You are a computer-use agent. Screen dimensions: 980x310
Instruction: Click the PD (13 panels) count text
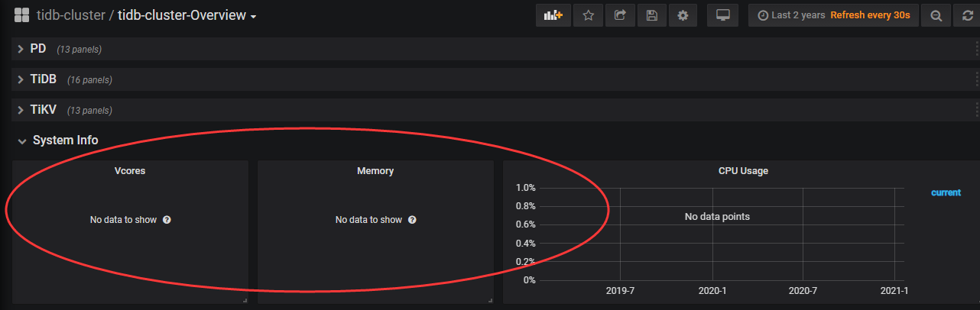coord(79,50)
